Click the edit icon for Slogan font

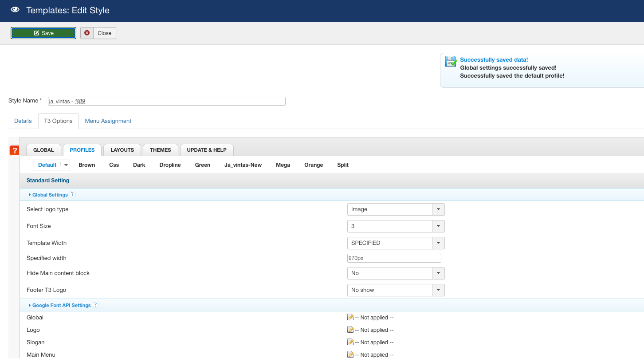click(x=350, y=342)
